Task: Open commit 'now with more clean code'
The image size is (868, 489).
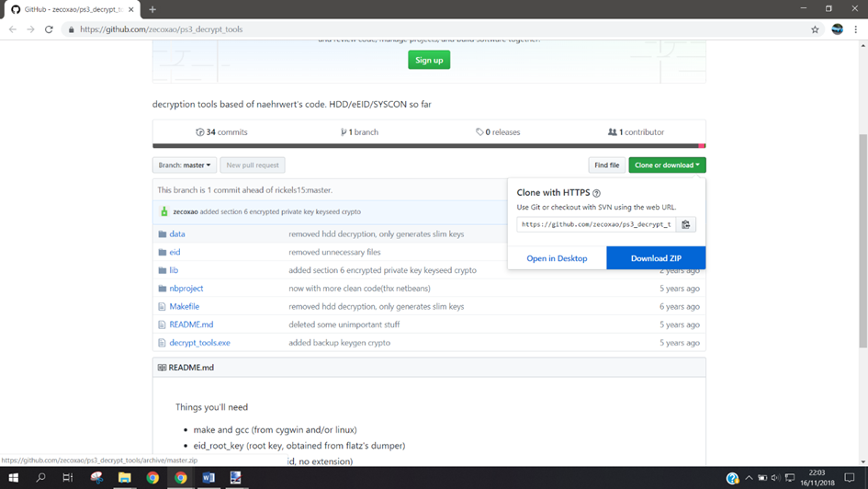Action: point(359,288)
